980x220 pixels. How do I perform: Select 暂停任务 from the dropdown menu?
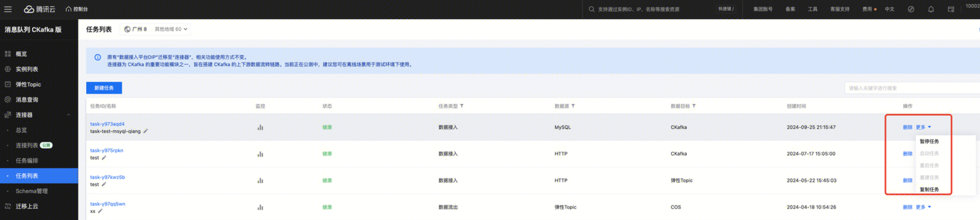929,141
